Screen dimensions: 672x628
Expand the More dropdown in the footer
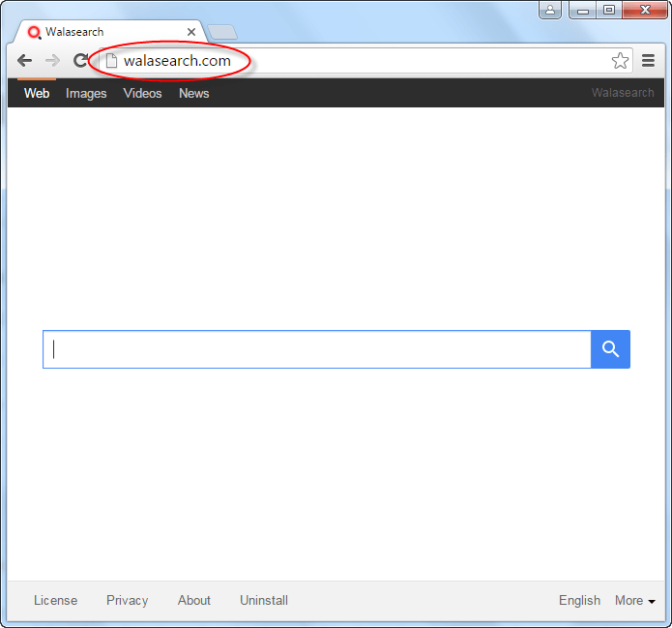click(634, 600)
